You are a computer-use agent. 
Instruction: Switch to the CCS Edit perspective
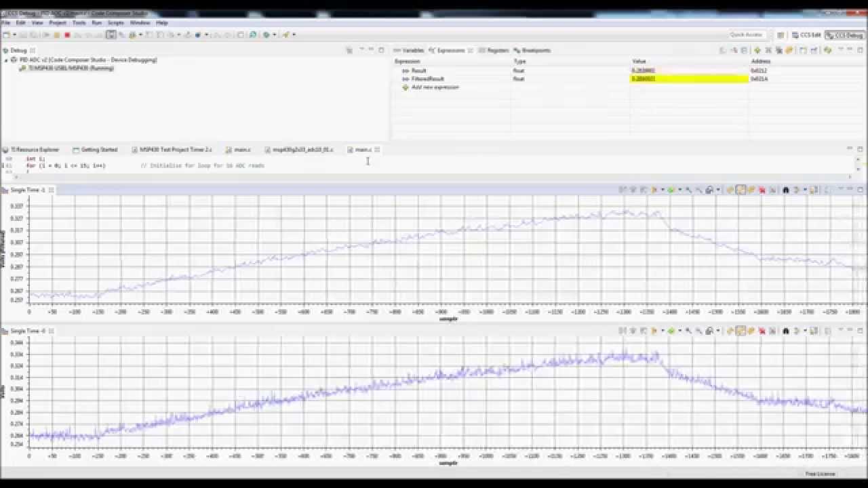807,35
